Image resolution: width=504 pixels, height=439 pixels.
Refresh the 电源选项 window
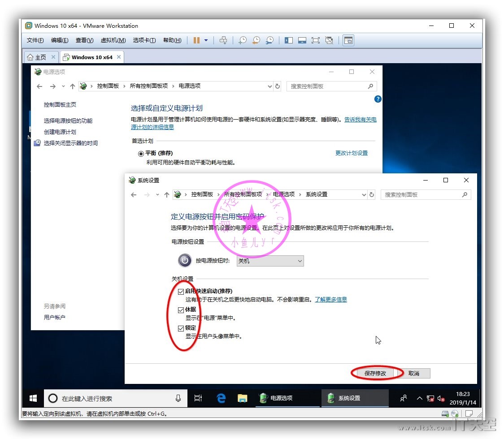click(278, 86)
